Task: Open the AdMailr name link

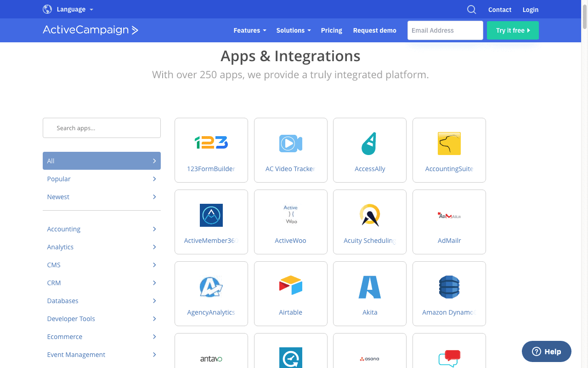Action: point(449,241)
